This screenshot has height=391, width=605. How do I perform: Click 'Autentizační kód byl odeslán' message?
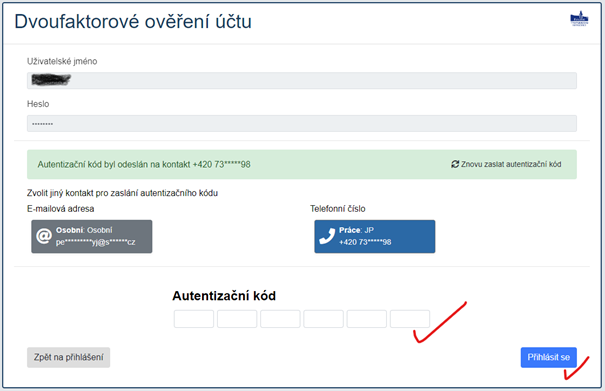[x=144, y=164]
